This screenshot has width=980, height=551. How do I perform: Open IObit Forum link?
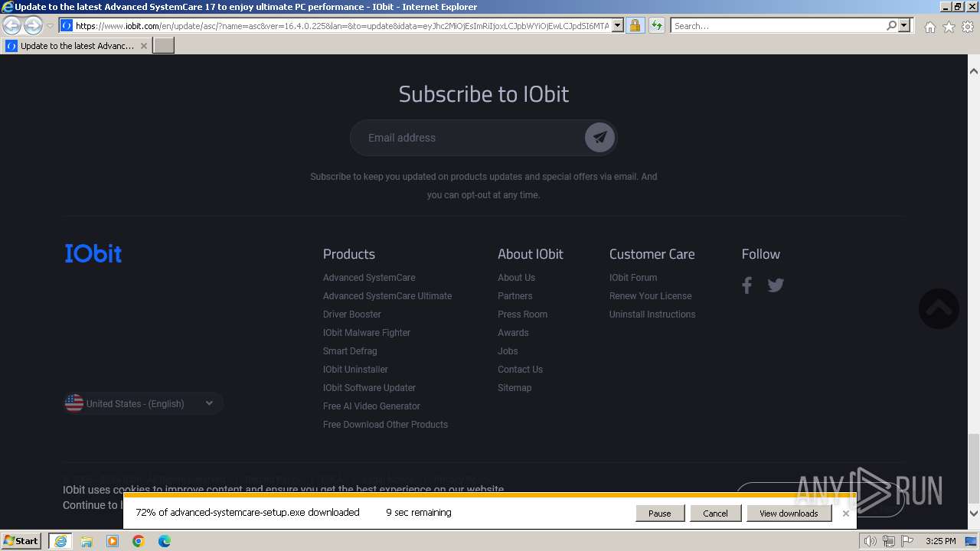click(633, 278)
